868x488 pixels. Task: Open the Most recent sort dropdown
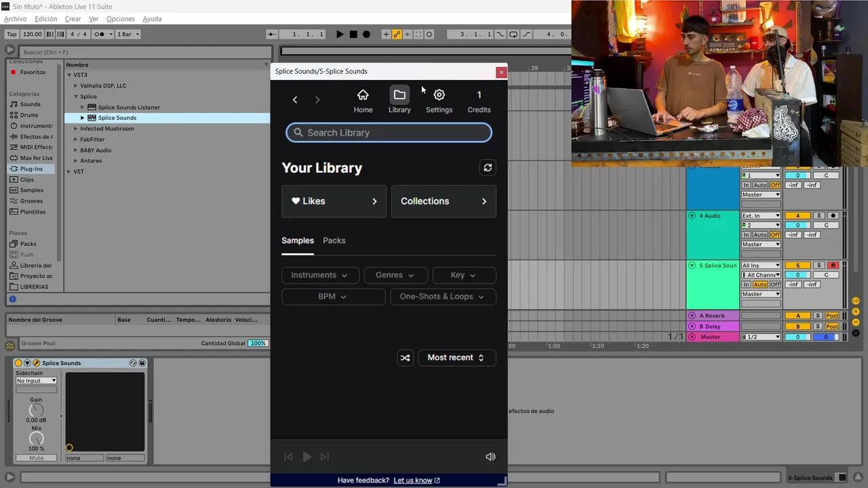coord(457,358)
